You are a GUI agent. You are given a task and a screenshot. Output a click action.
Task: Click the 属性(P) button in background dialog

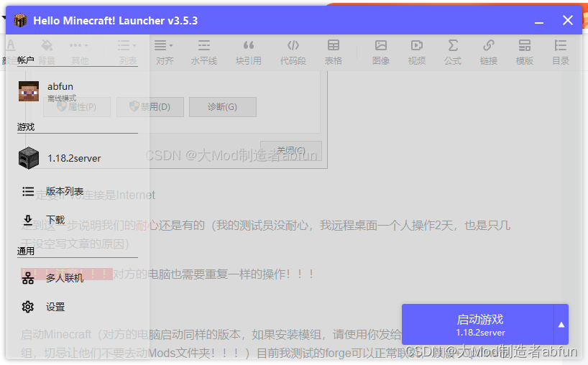click(x=77, y=107)
